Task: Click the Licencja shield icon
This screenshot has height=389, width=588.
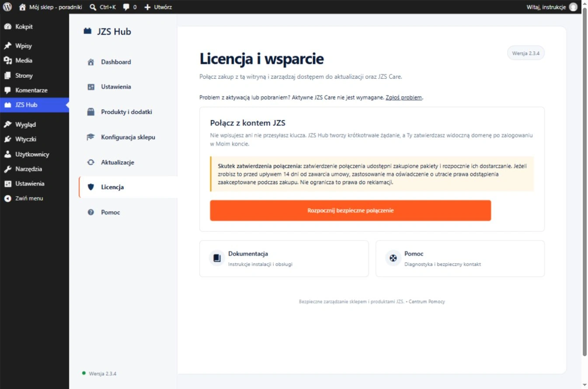Action: (91, 187)
